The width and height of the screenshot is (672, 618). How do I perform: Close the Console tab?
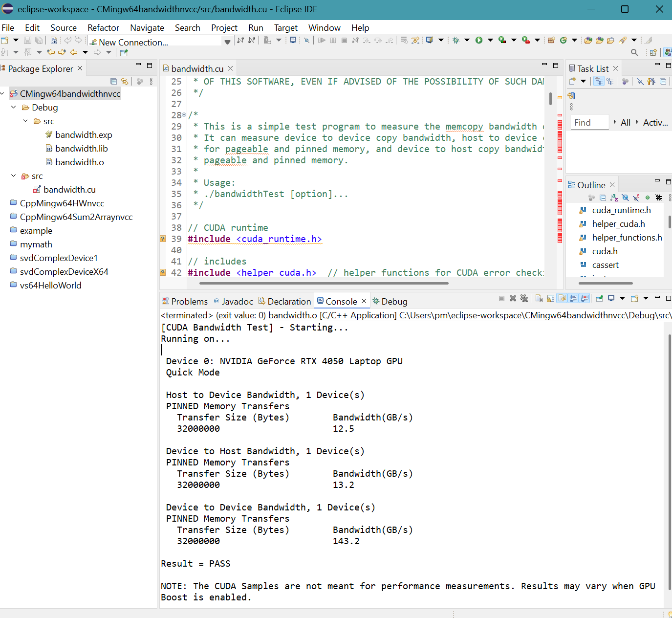pos(364,301)
